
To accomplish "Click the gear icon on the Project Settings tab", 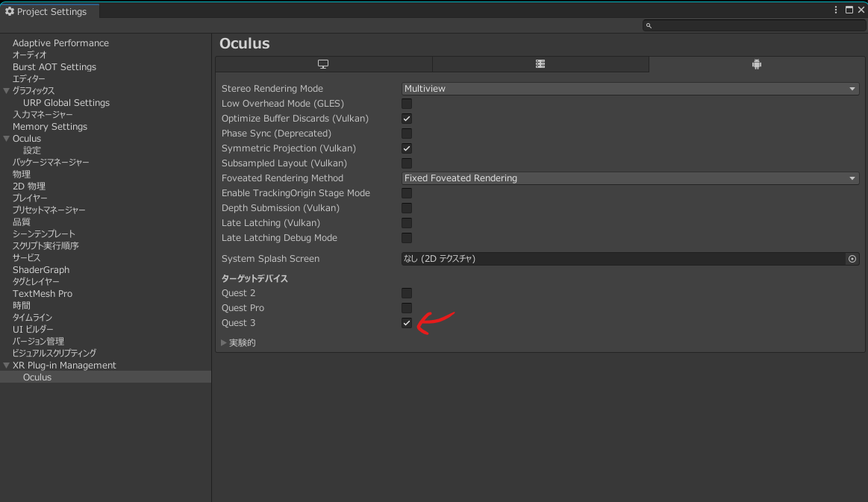I will [x=10, y=11].
